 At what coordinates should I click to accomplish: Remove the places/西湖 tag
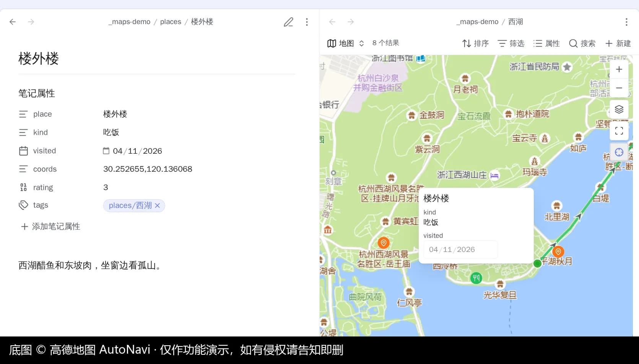[x=158, y=205]
